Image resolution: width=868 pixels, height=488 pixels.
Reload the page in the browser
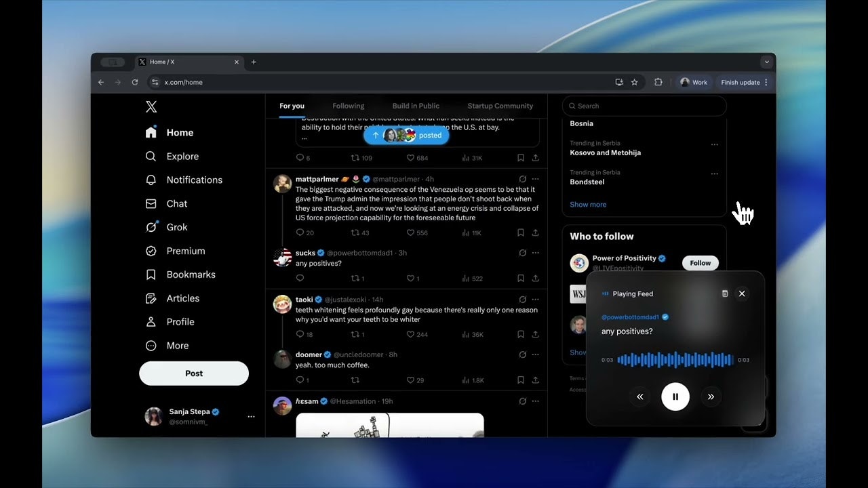tap(135, 82)
